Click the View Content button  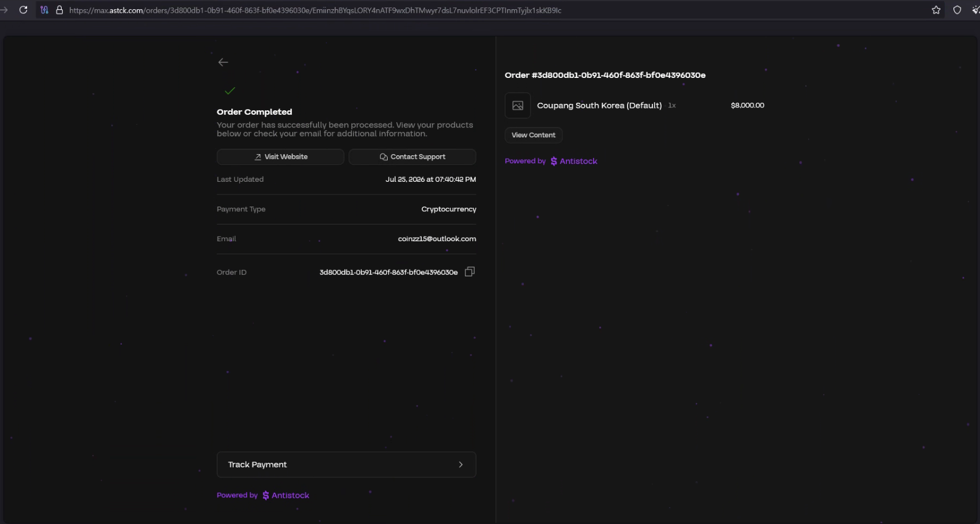534,135
